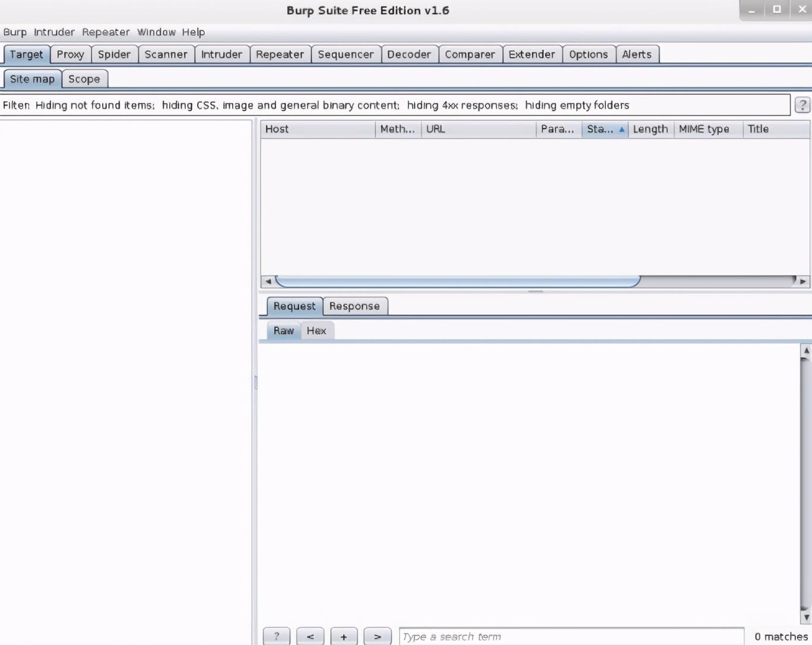The height and width of the screenshot is (645, 812).
Task: Click the table horizontal scrollbar thumb
Action: [458, 282]
